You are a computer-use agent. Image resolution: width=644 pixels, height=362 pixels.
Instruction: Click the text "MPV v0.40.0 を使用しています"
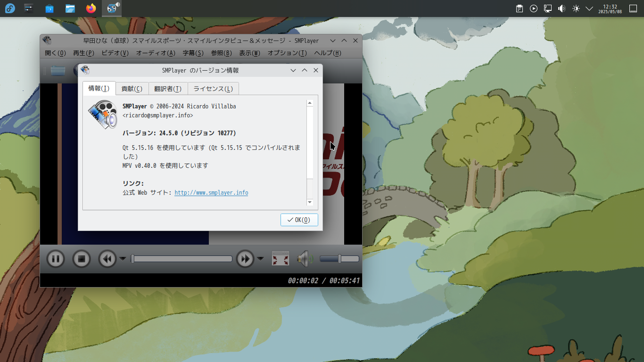[x=165, y=165]
